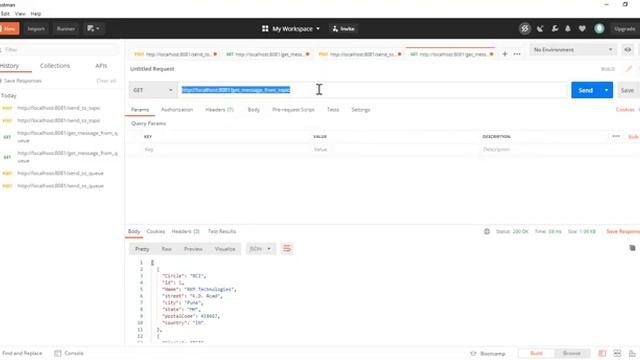The height and width of the screenshot is (360, 640).
Task: Open the response Cookies tab
Action: [156, 231]
